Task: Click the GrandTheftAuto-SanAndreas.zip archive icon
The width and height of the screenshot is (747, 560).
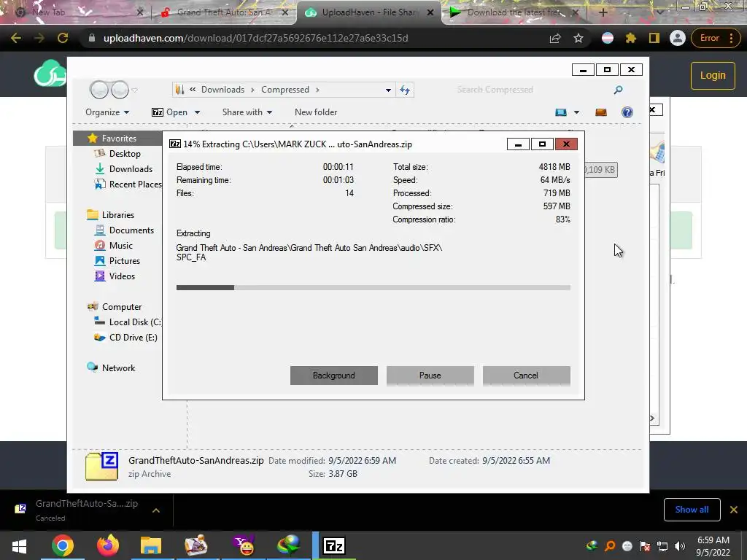Action: 102,466
